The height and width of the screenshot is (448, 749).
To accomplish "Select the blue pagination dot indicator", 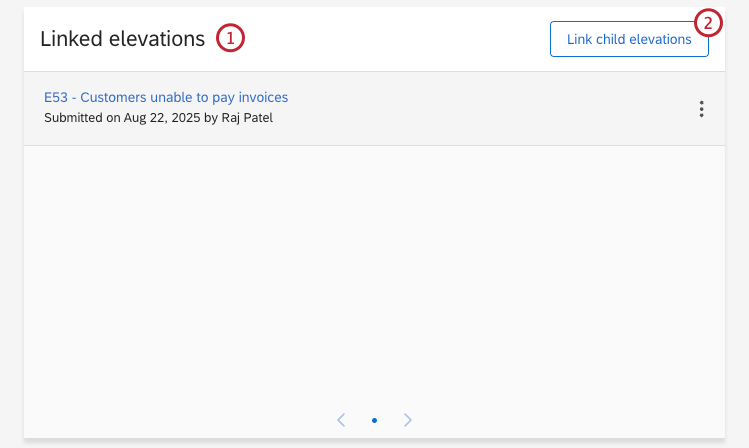I will pyautogui.click(x=374, y=421).
